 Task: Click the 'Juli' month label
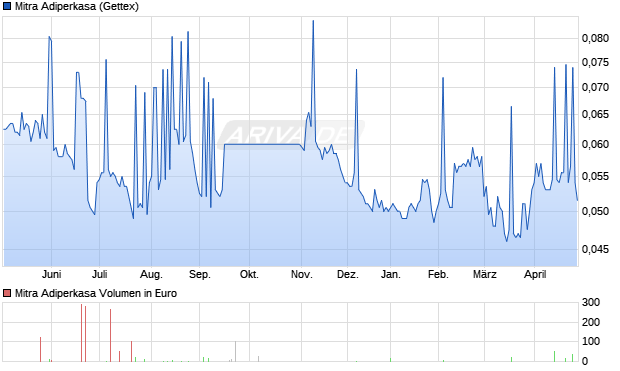click(99, 274)
